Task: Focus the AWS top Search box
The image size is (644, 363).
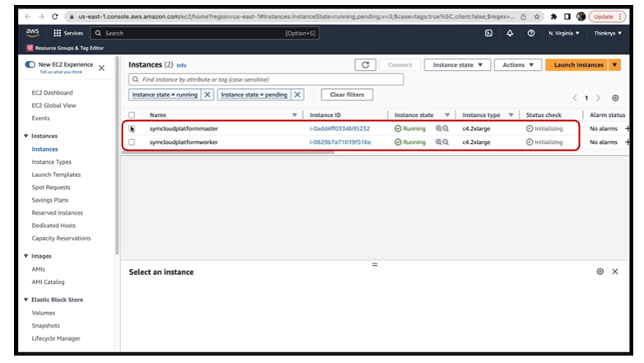Action: click(205, 33)
